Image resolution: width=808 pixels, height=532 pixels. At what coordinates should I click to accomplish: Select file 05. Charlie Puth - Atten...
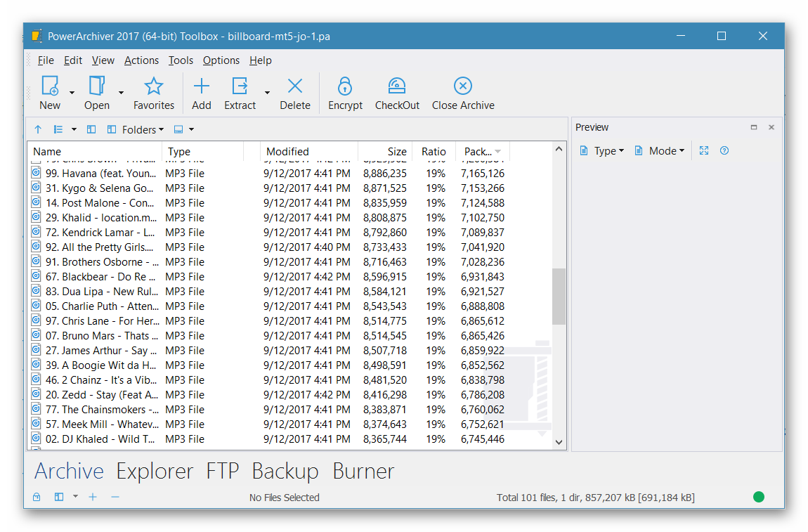[x=268, y=306]
